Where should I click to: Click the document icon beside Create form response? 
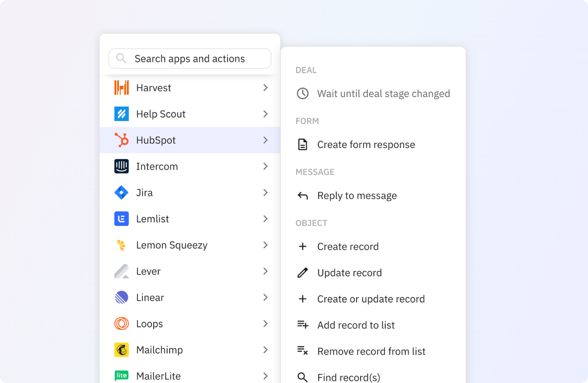303,144
